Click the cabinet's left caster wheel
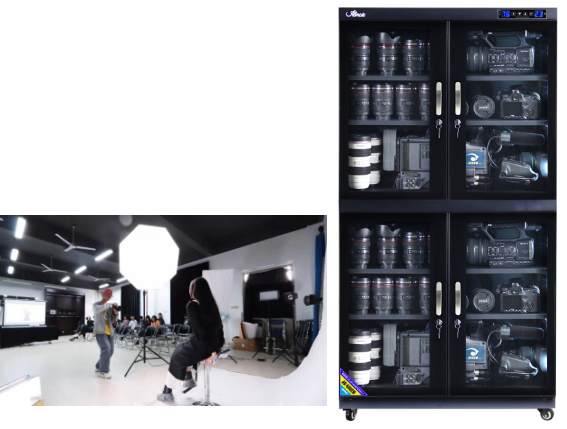567x429 pixels. pyautogui.click(x=350, y=415)
